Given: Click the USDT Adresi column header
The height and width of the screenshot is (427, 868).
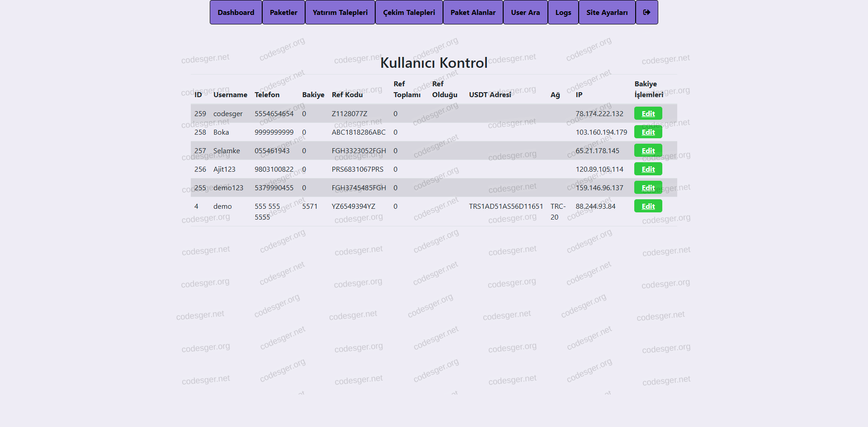Looking at the screenshot, I should (490, 94).
